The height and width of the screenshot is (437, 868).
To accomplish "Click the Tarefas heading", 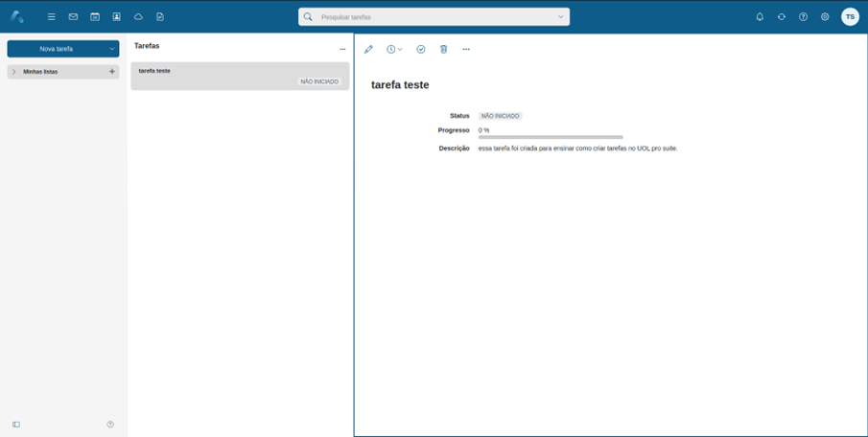I will tap(147, 46).
